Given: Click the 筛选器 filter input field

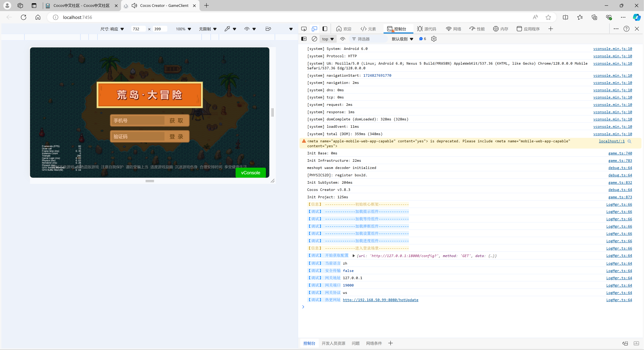Looking at the screenshot, I should tap(370, 39).
